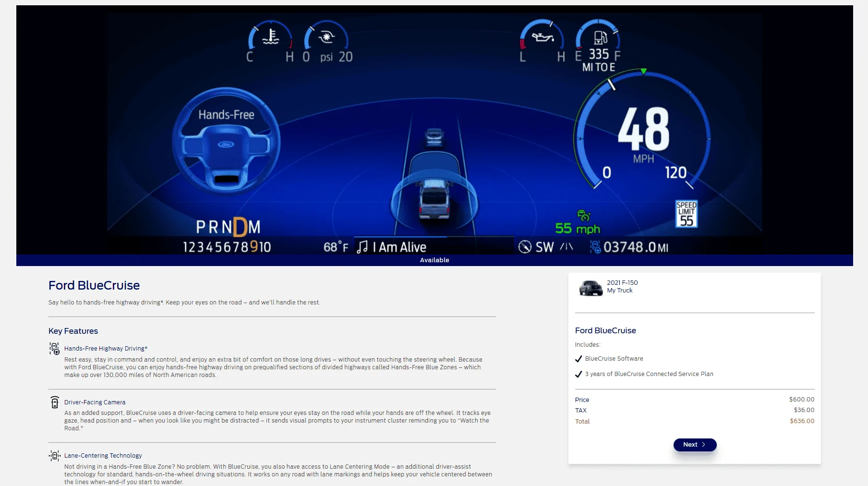Click the music note I Am Alive
This screenshot has width=868, height=486.
point(362,247)
